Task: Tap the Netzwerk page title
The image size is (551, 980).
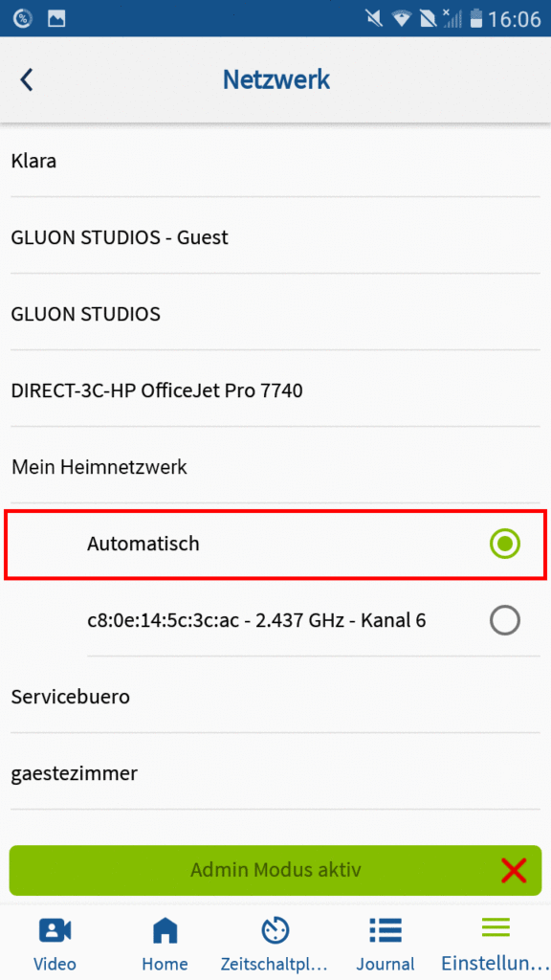Action: [x=276, y=80]
